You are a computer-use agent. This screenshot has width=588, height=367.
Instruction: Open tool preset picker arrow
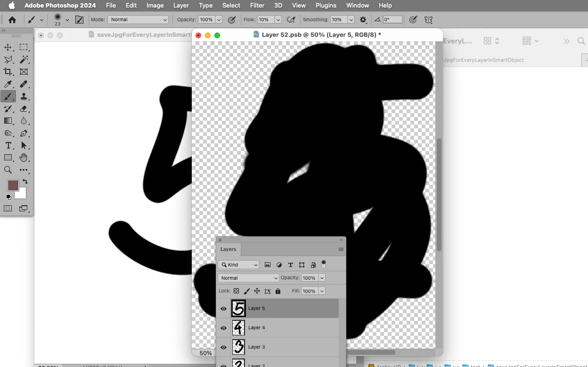41,20
